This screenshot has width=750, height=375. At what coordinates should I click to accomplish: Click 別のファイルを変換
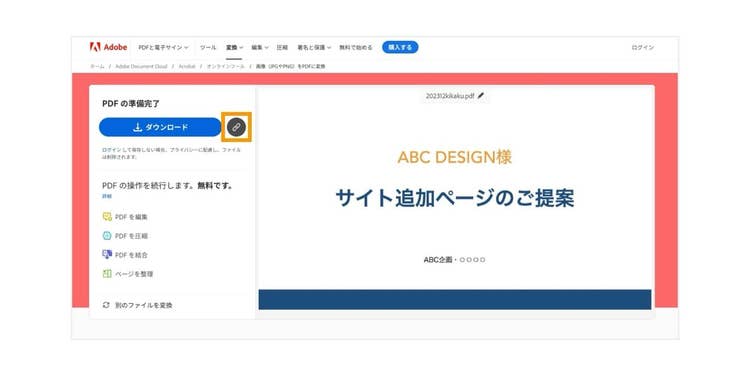pyautogui.click(x=138, y=305)
